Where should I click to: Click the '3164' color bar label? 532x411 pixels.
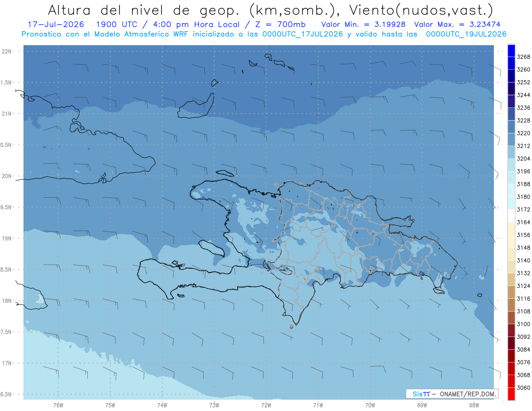(524, 222)
